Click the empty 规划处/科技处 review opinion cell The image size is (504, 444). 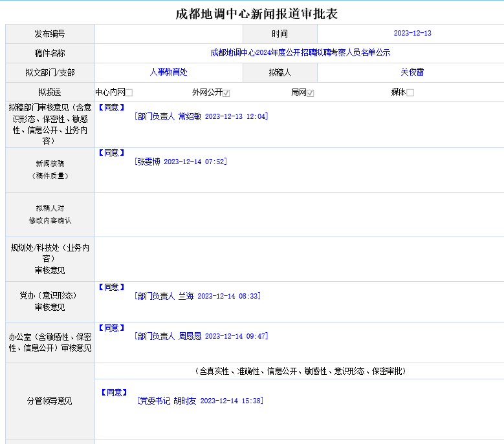[299, 259]
